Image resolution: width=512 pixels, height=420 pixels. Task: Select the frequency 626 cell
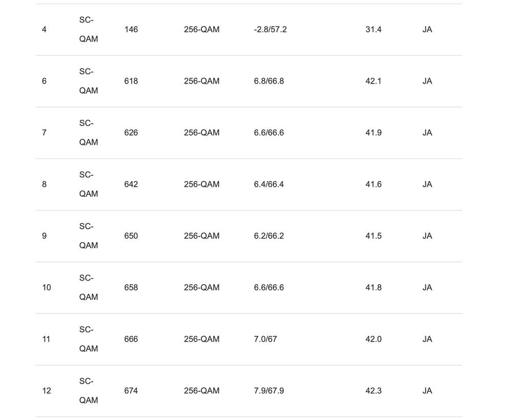point(131,133)
